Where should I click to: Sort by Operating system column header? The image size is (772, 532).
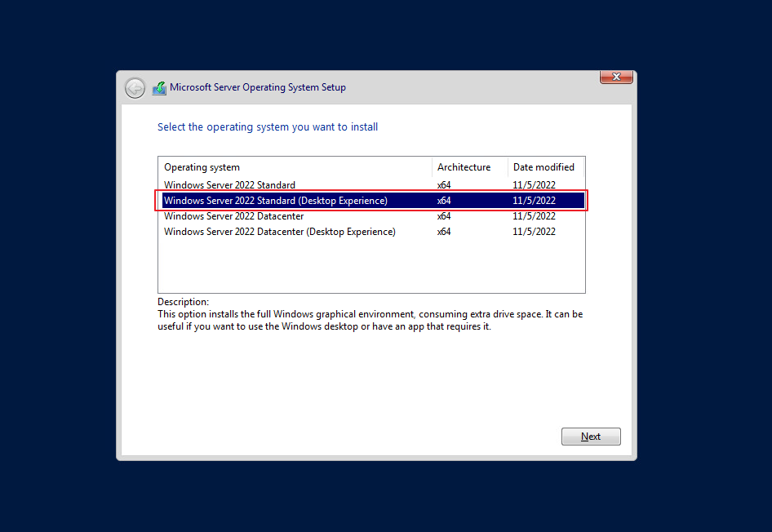click(295, 167)
